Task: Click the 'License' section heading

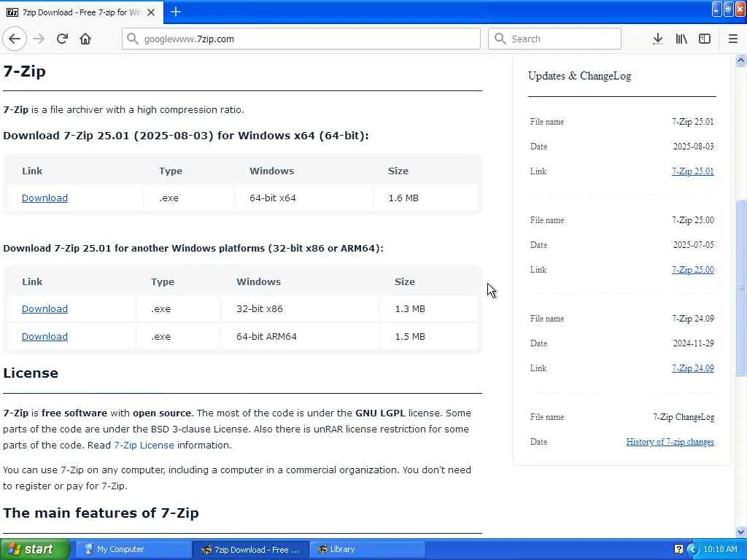Action: tap(31, 373)
